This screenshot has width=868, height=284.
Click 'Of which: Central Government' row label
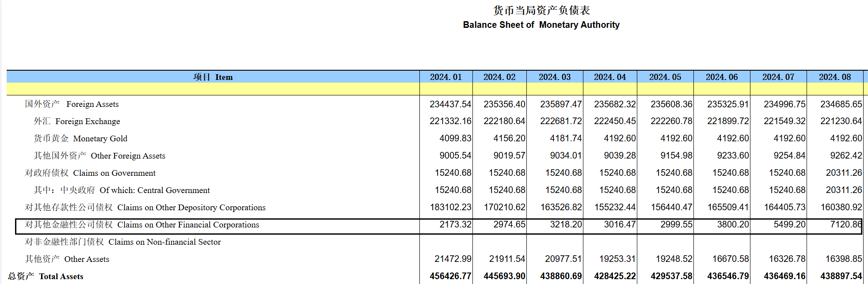[x=155, y=190]
